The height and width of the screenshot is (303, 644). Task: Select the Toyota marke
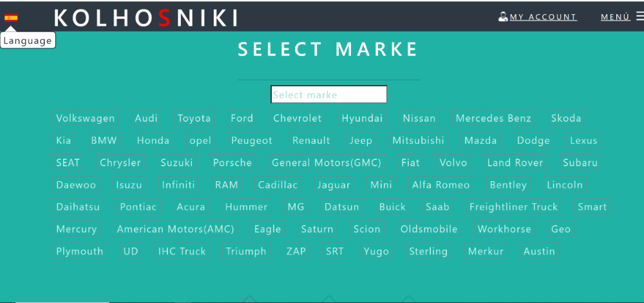(x=194, y=118)
